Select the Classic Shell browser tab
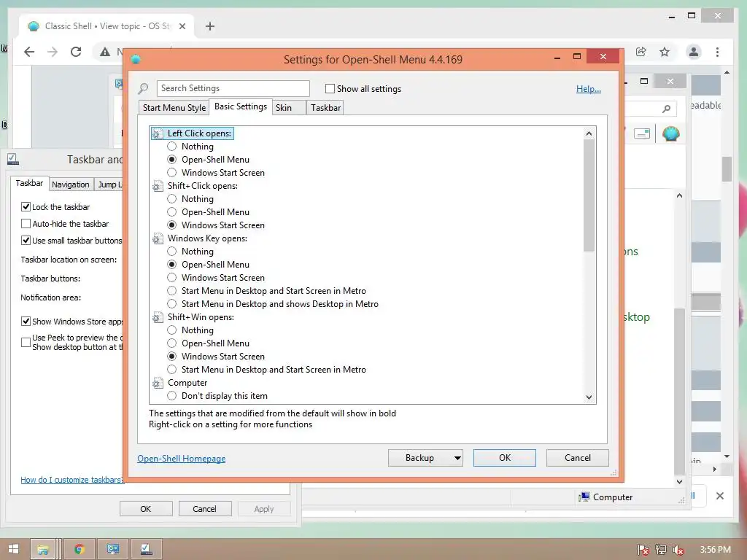 pos(107,26)
